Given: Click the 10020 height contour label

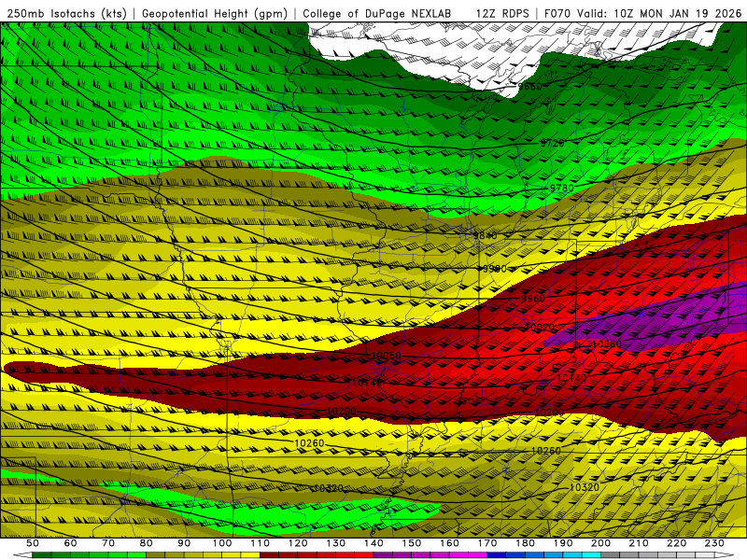Looking at the screenshot, I should point(540,328).
